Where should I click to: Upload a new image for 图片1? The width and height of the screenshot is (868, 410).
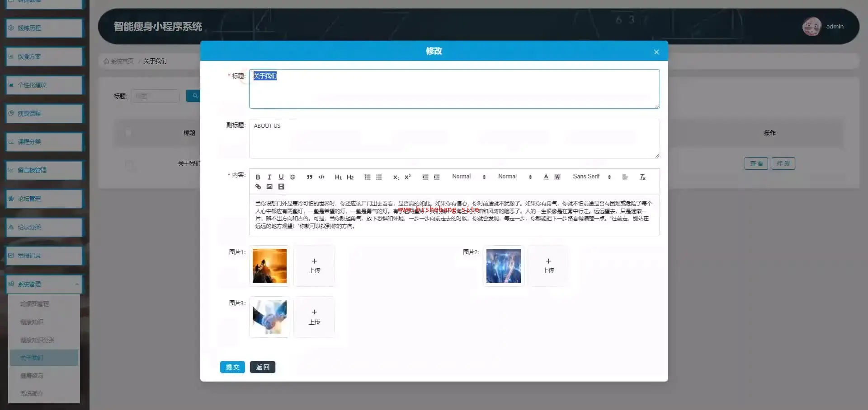(x=315, y=266)
